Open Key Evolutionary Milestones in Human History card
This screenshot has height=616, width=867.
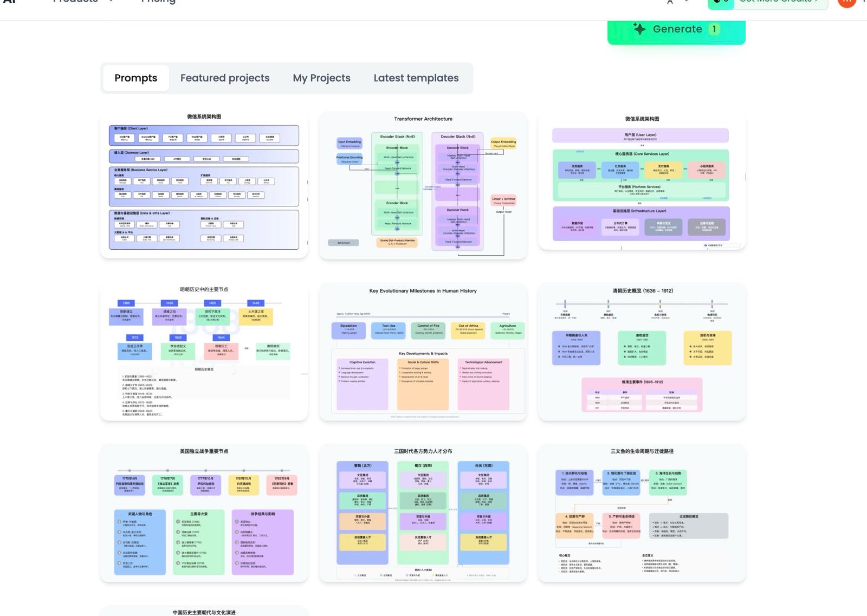pos(423,352)
